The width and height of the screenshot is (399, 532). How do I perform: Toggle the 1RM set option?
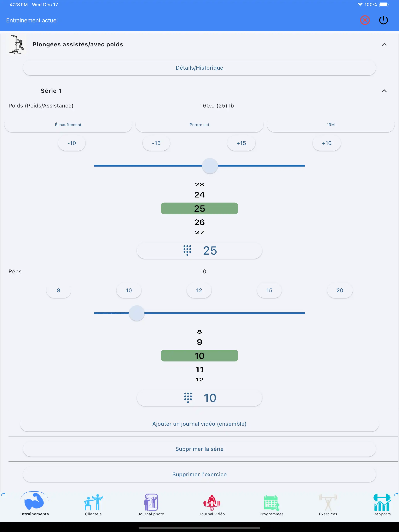pos(330,124)
